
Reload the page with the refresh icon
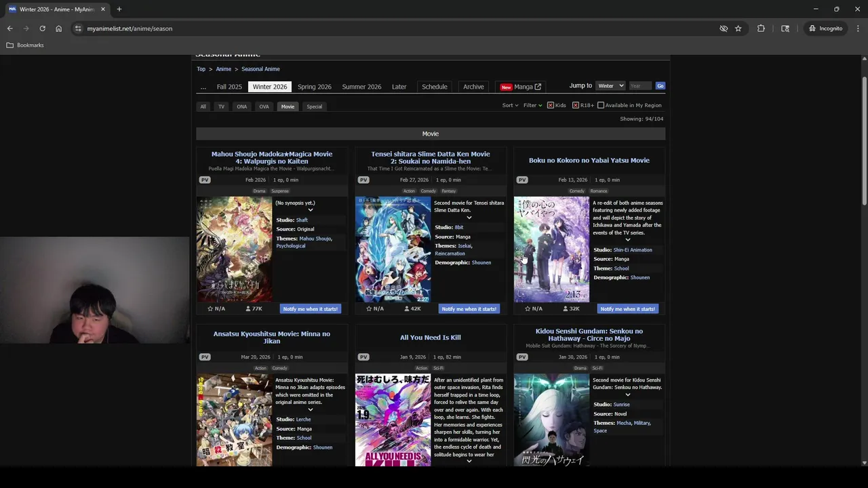tap(42, 28)
